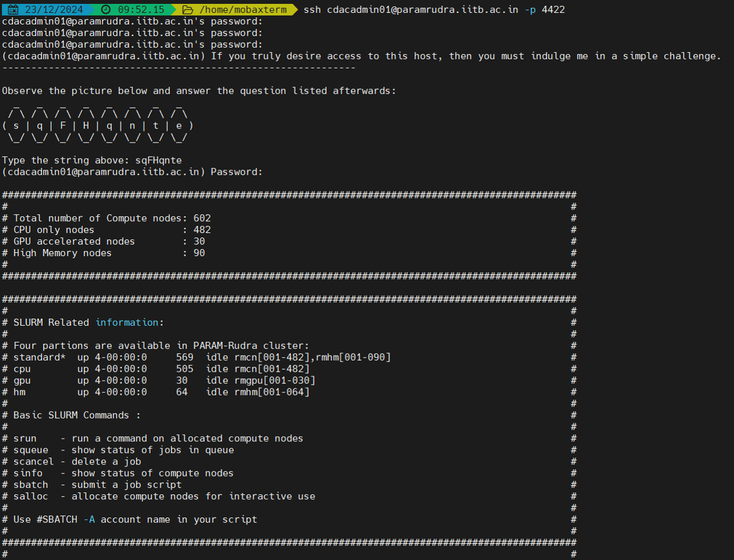The width and height of the screenshot is (734, 560).
Task: Click the clock icon beside the time
Action: click(x=106, y=10)
